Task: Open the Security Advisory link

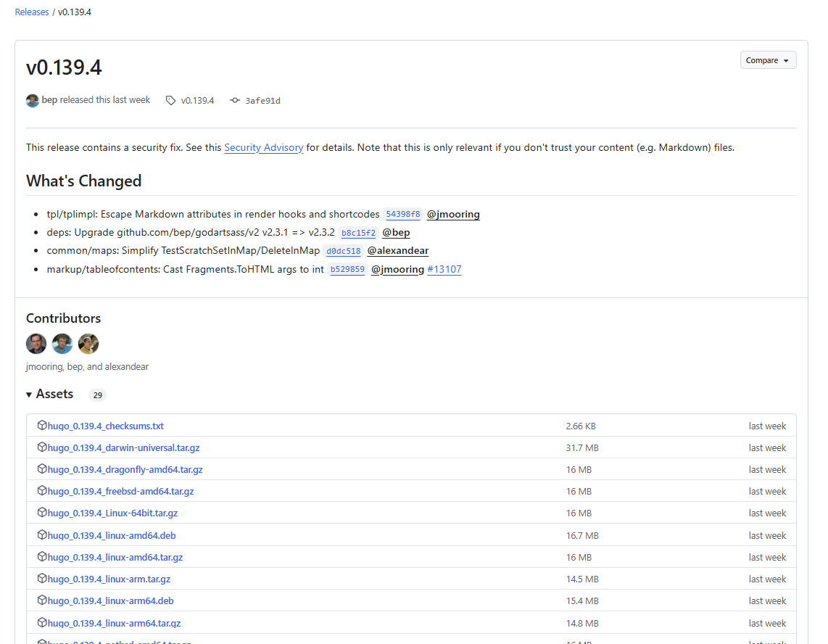Action: pyautogui.click(x=263, y=147)
